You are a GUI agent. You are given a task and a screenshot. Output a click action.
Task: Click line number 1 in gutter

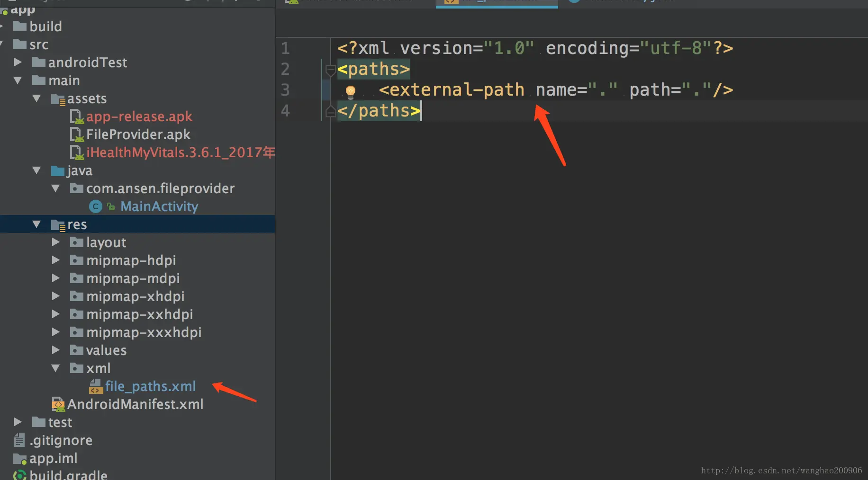285,48
